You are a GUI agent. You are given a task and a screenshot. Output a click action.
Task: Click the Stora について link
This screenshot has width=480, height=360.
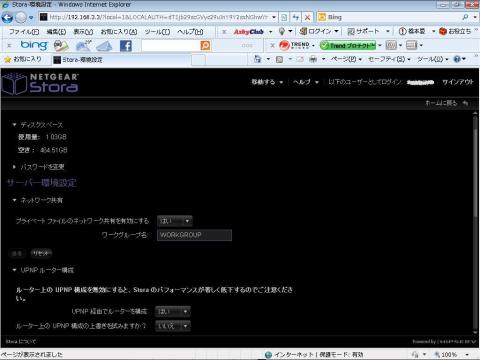tap(21, 342)
